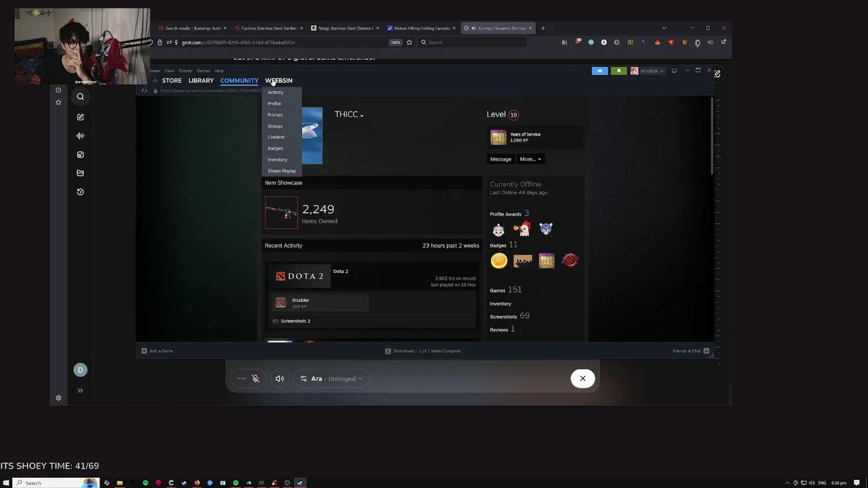Open the search icon in Grok sidebar
The image size is (868, 488).
[80, 96]
